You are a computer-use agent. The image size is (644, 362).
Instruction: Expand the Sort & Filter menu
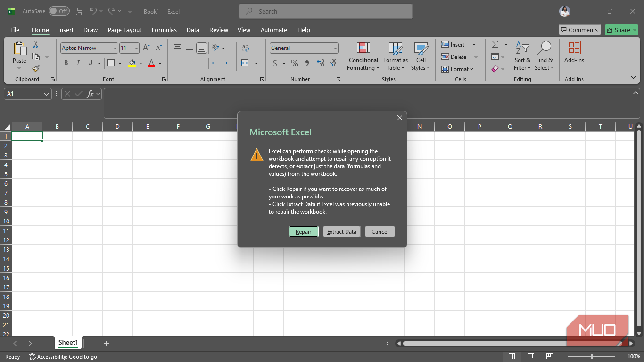tap(522, 57)
